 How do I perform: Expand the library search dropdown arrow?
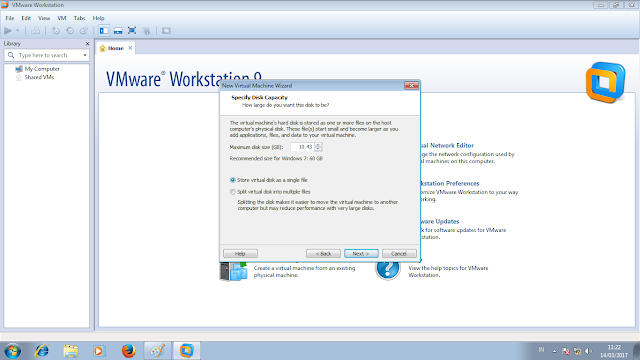pos(85,55)
